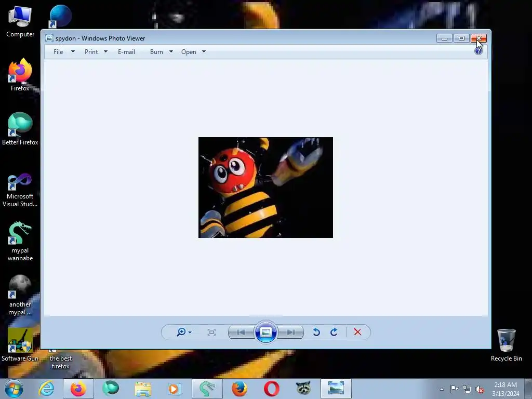This screenshot has width=532, height=399.
Task: Select the blue globe desktop shortcut
Action: (60, 16)
